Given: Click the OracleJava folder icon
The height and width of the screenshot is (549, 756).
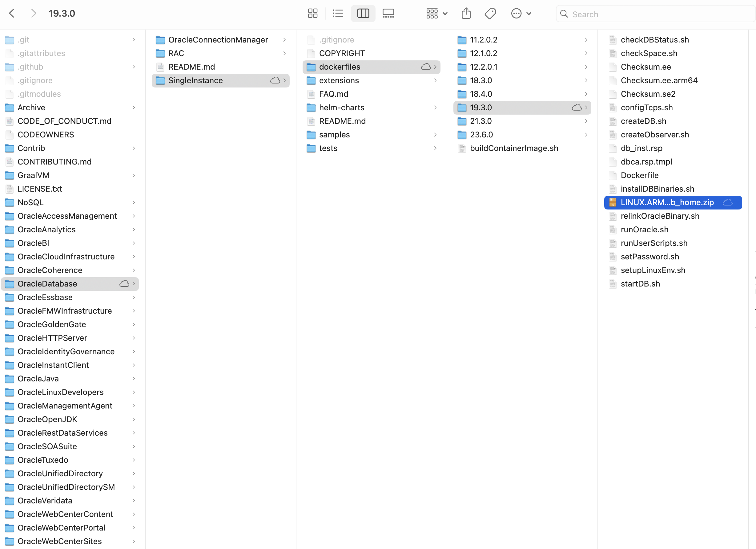Looking at the screenshot, I should pos(10,379).
